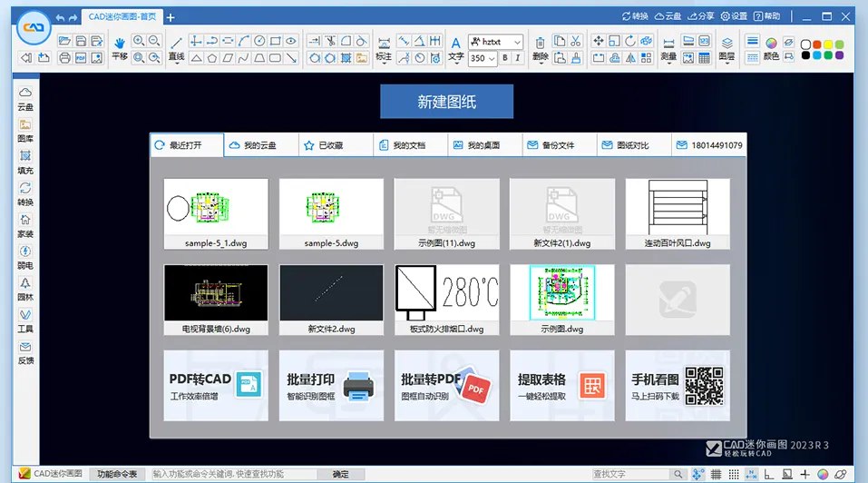This screenshot has width=868, height=483.
Task: Open Convert (转换) in left sidebar
Action: 25,193
